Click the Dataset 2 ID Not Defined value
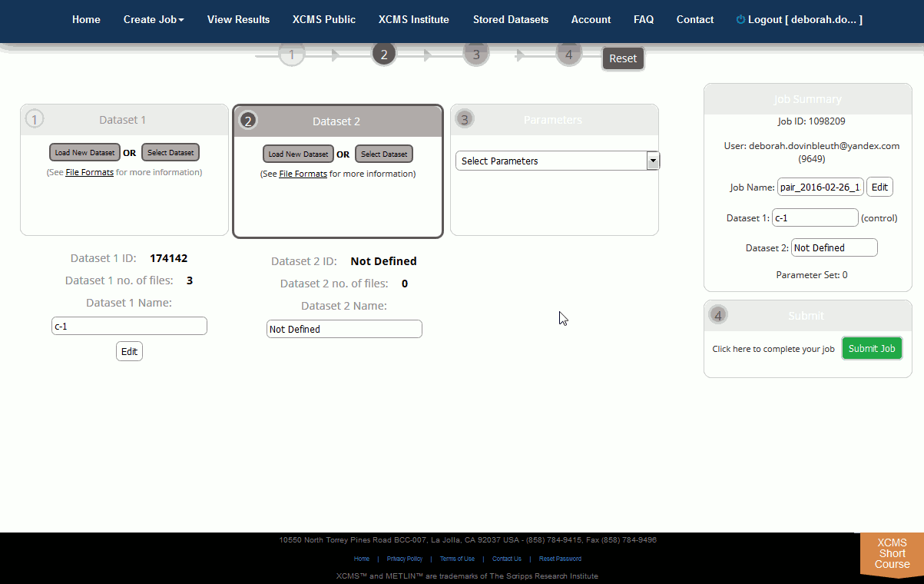 click(x=383, y=261)
